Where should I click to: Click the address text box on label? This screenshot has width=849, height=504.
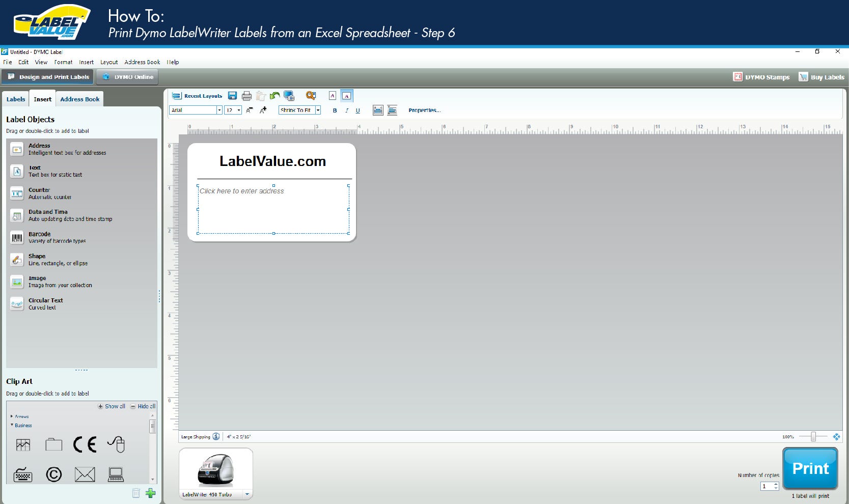coord(273,209)
